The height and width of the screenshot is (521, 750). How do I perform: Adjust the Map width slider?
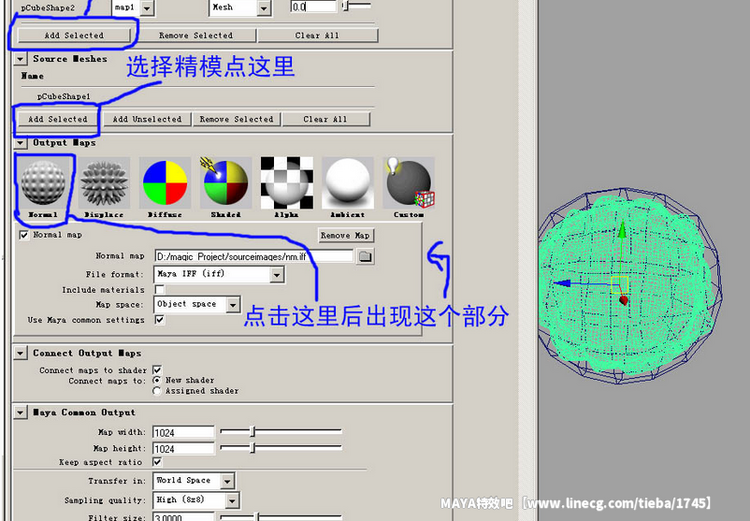click(253, 432)
